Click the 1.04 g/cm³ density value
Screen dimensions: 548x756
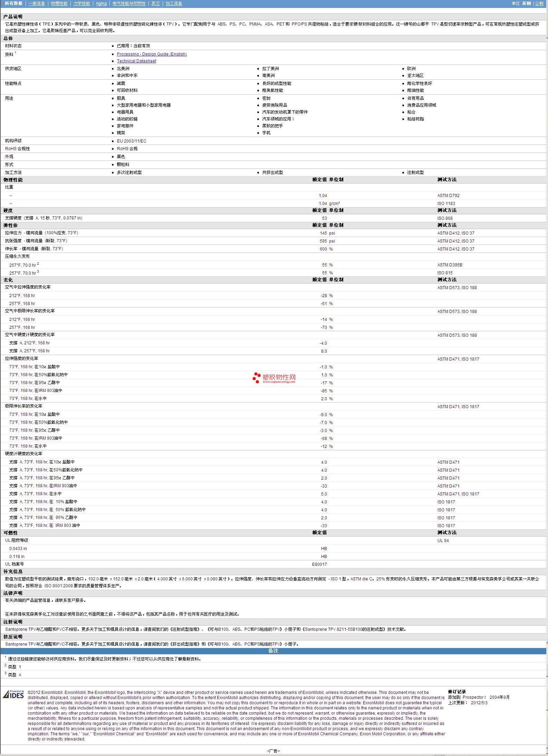coord(329,204)
